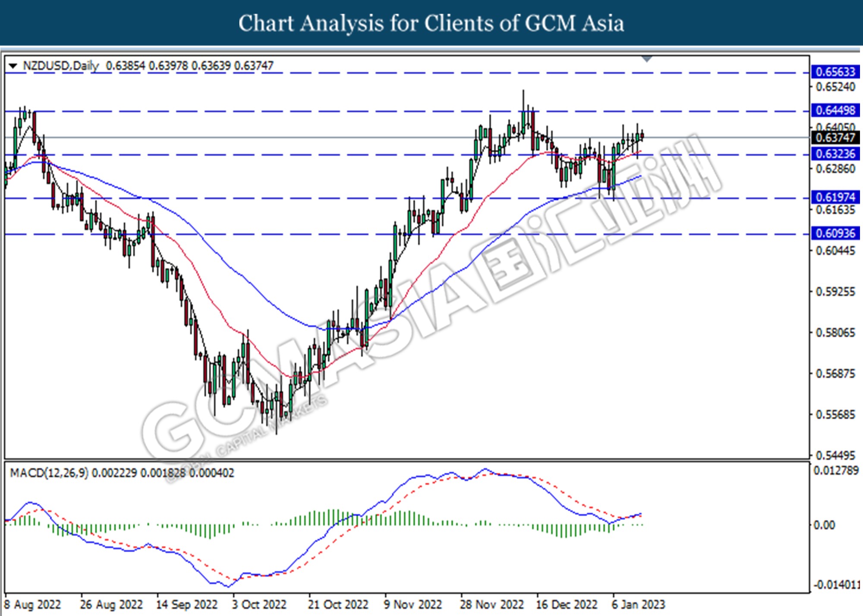
Task: Click the MACD zero level 0.00 label
Action: pos(824,525)
